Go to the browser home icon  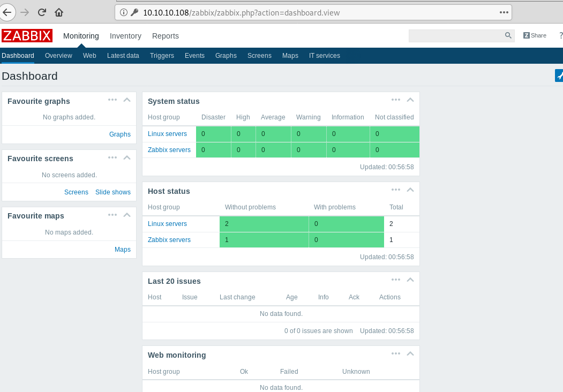point(59,12)
